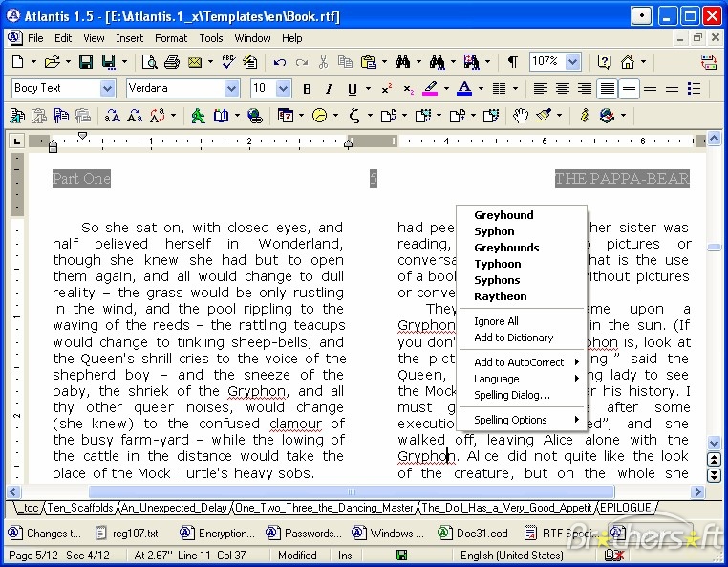Screen dimensions: 728x567
Task: Select single line spacing button
Action: 629,88
